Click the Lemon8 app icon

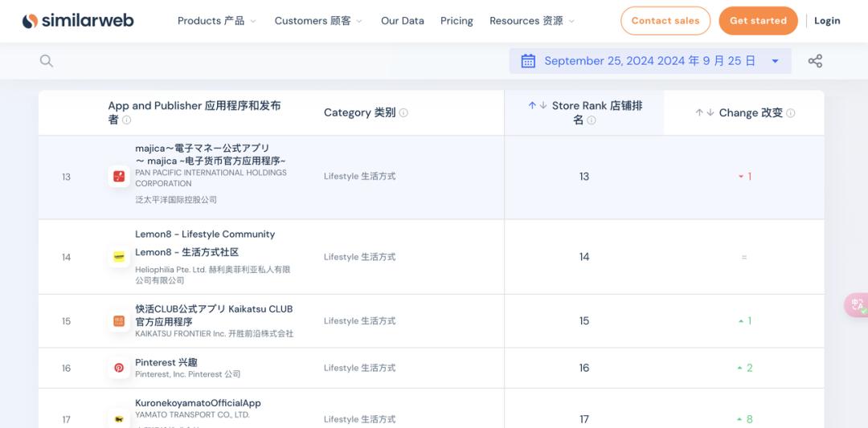[x=119, y=257]
